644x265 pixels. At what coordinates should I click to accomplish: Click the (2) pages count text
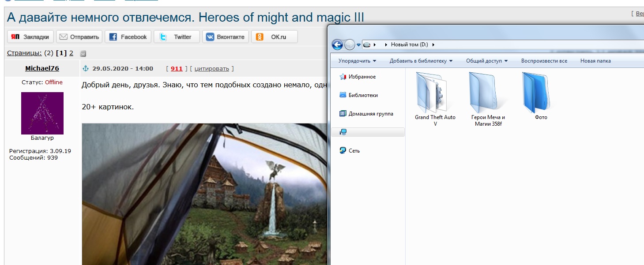49,53
